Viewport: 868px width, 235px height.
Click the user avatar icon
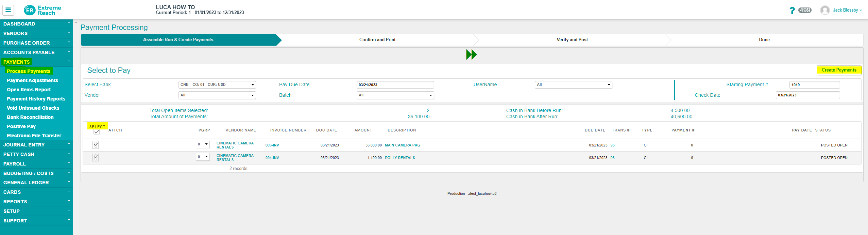click(824, 10)
